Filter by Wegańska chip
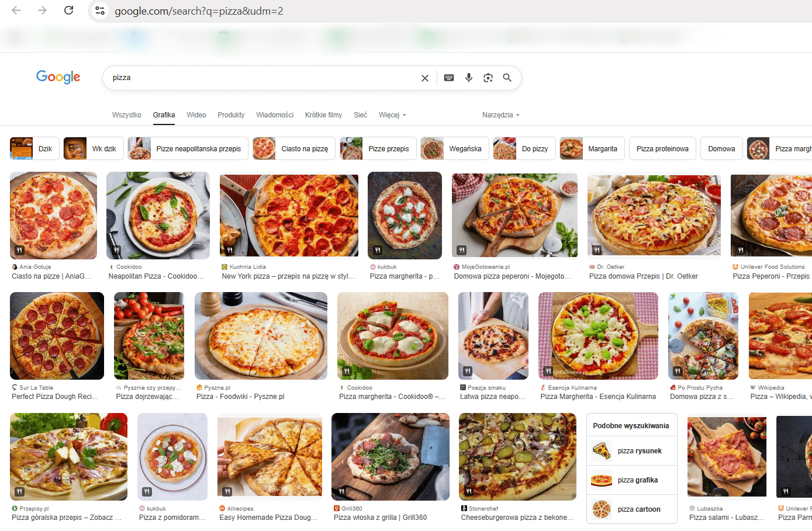 (453, 149)
